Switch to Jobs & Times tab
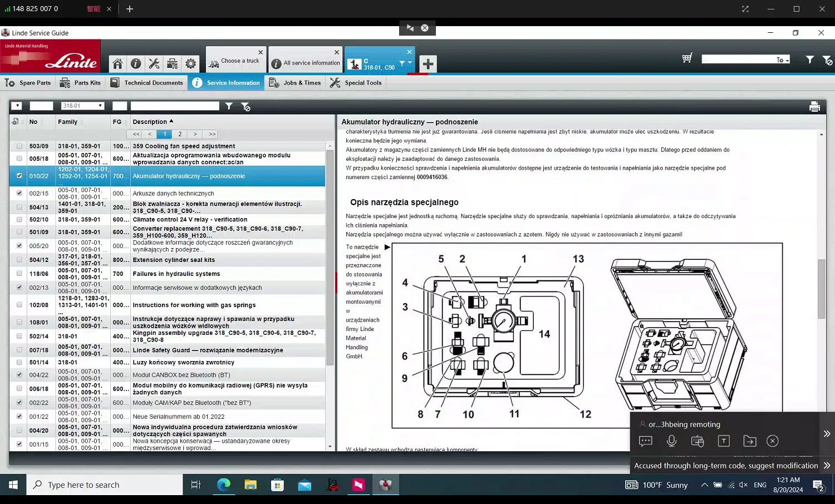Screen dimensions: 835x504 tap(295, 83)
